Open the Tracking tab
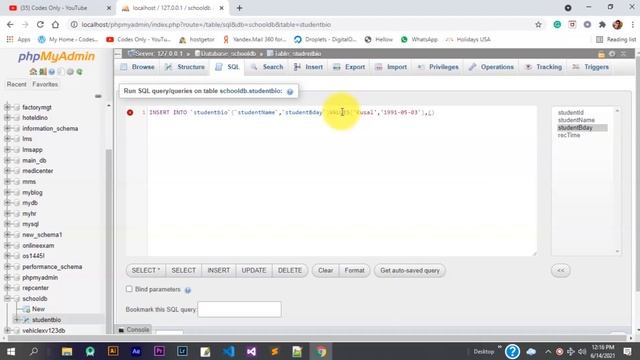The width and height of the screenshot is (640, 360). (543, 67)
